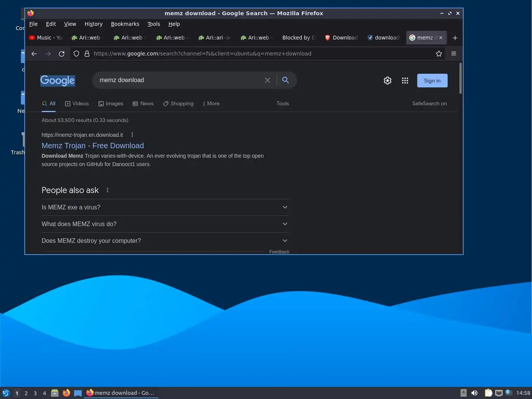Bookmark this page with the star icon
This screenshot has height=399, width=532.
[439, 54]
